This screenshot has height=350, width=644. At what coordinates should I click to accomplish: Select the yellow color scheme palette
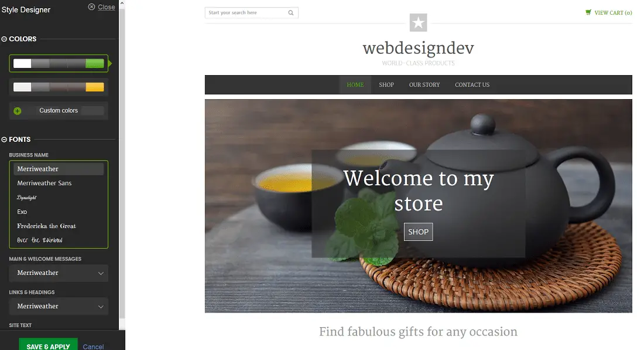tap(59, 87)
